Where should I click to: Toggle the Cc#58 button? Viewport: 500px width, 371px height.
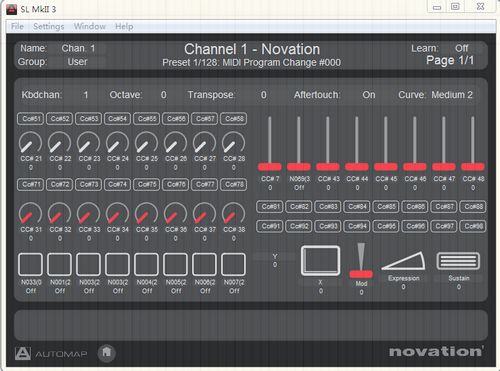(234, 119)
